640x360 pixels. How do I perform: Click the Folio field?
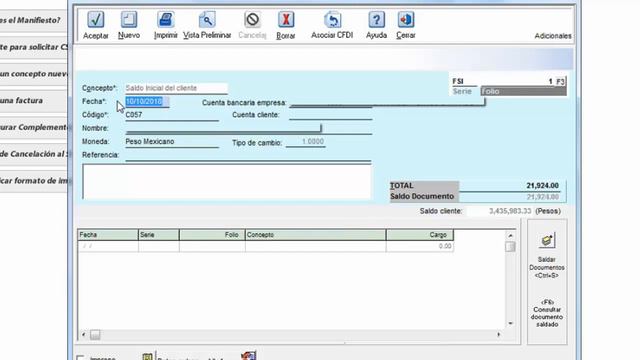pyautogui.click(x=524, y=91)
